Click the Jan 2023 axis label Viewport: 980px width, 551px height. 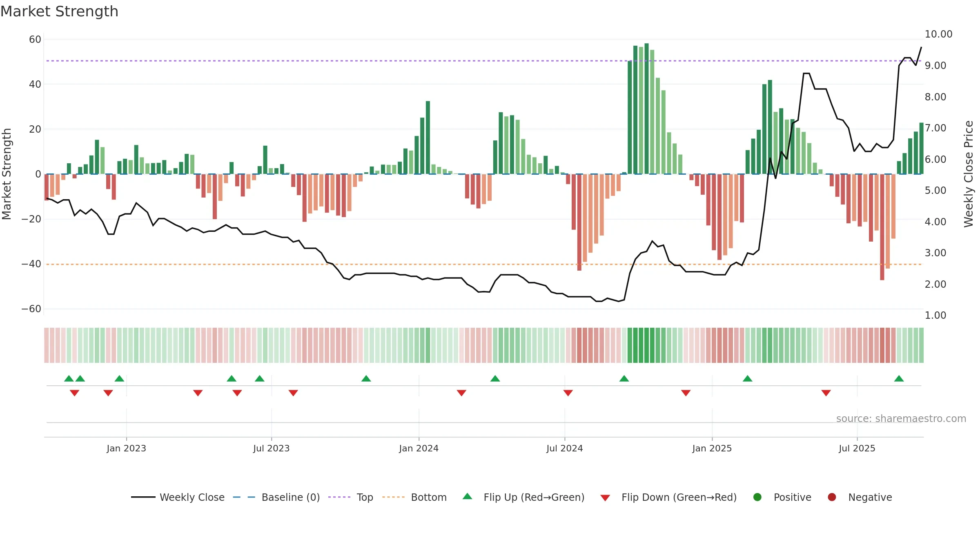click(127, 448)
